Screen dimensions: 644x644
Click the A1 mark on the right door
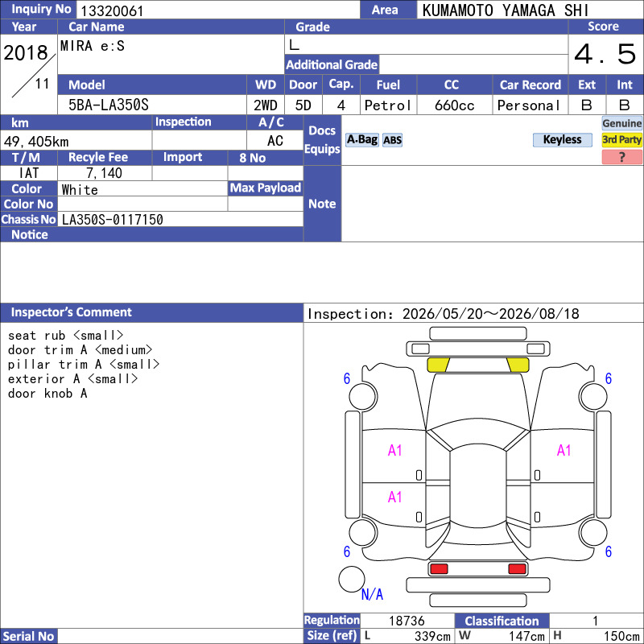564,451
